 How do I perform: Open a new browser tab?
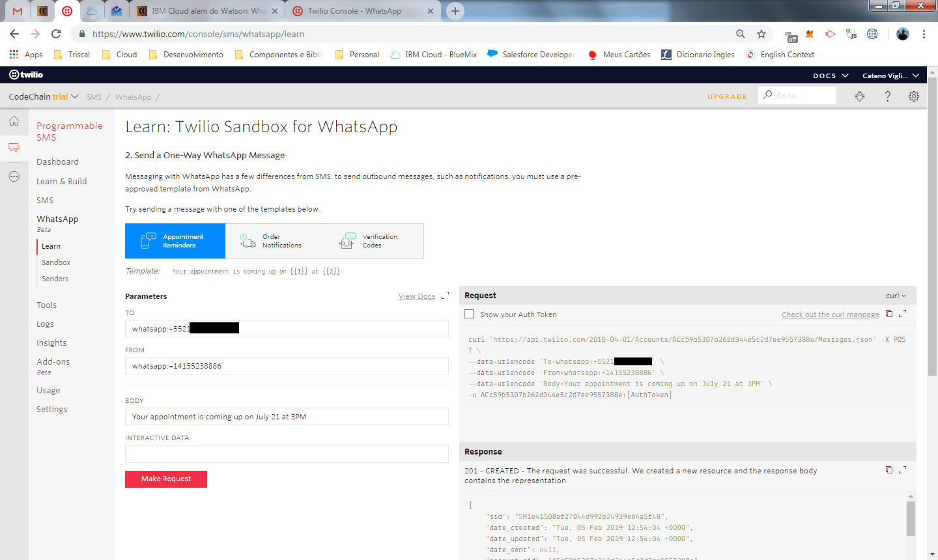[x=455, y=11]
